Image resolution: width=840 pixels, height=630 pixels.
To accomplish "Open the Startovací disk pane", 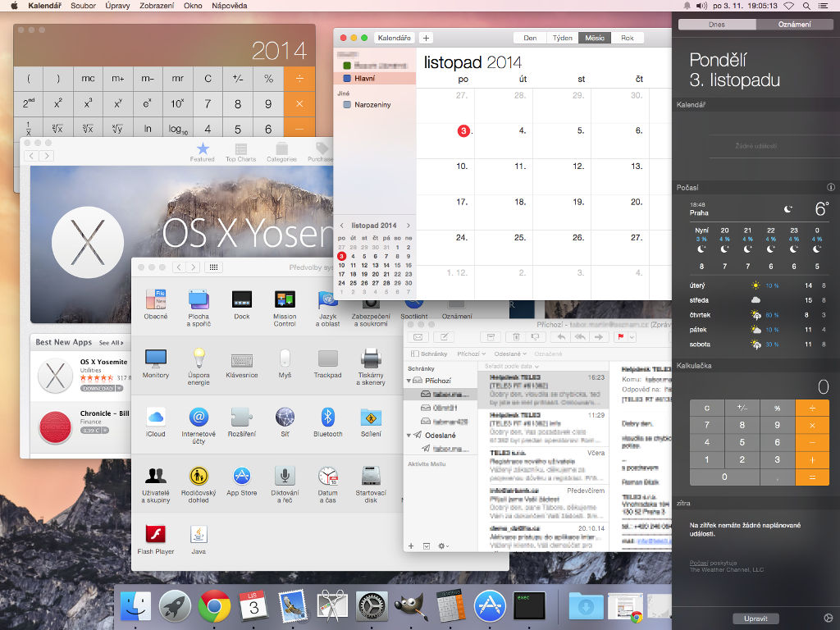I will 371,484.
